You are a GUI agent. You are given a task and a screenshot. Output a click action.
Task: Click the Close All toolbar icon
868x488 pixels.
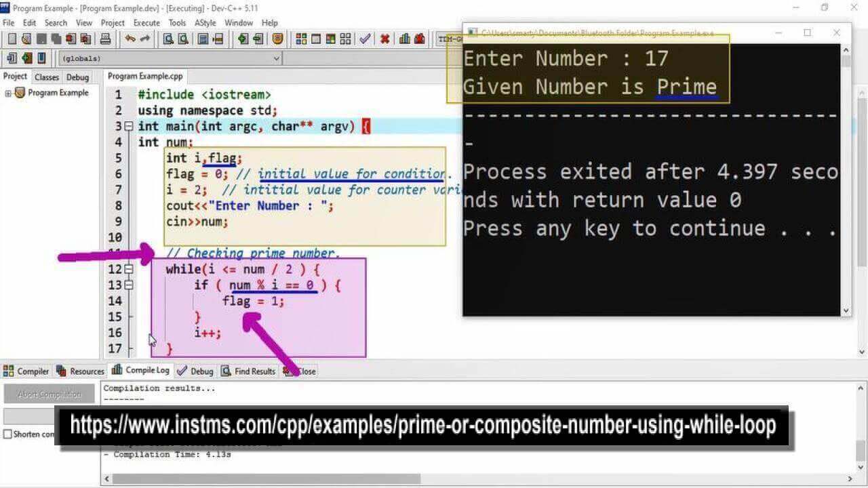tap(85, 39)
